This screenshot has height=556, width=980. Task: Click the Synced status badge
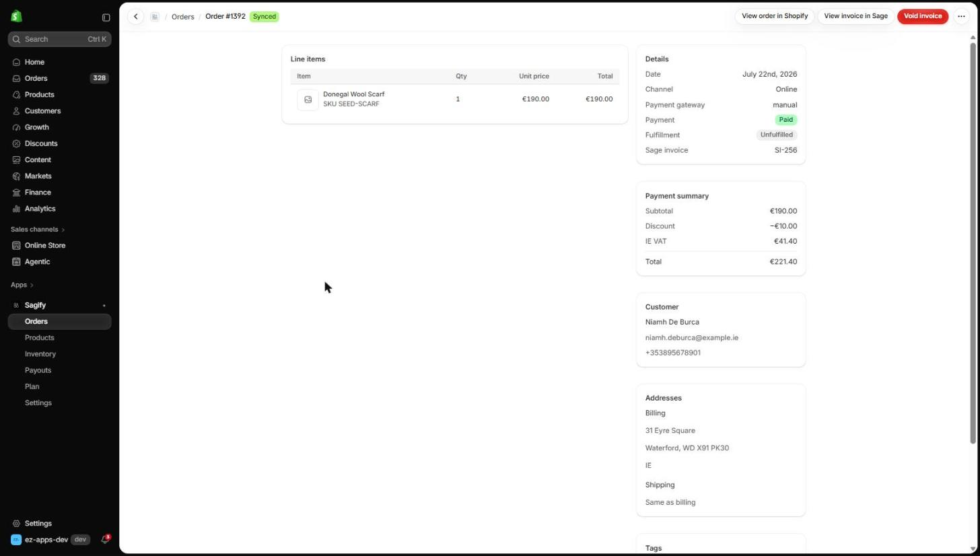click(265, 16)
